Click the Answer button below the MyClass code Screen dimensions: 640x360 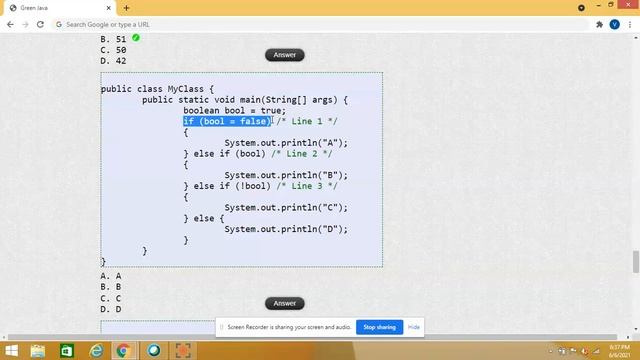284,303
